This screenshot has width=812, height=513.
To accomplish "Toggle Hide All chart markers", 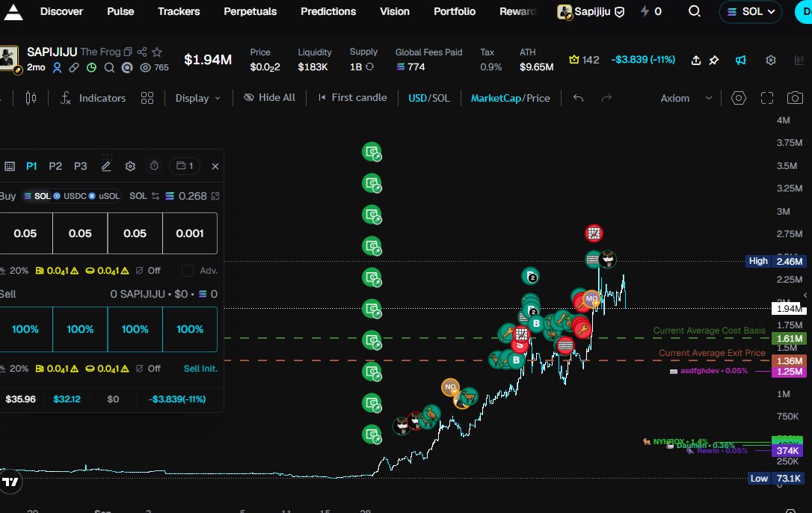I will pos(269,97).
